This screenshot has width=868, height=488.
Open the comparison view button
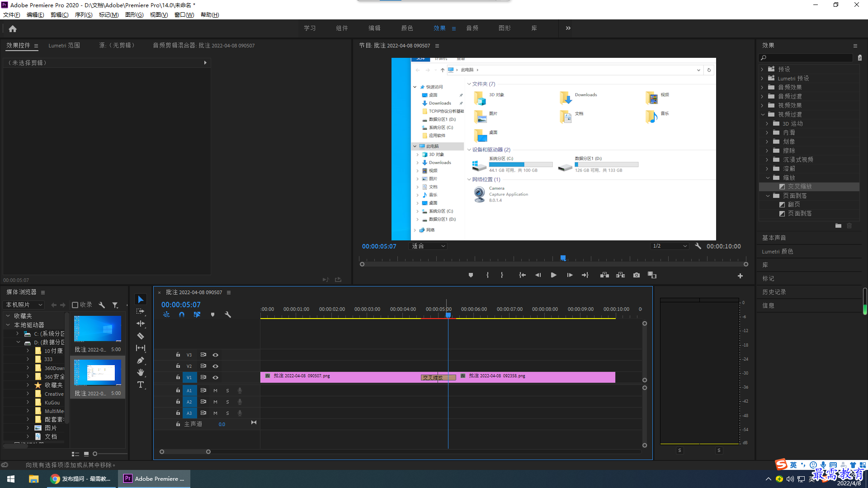click(x=652, y=275)
